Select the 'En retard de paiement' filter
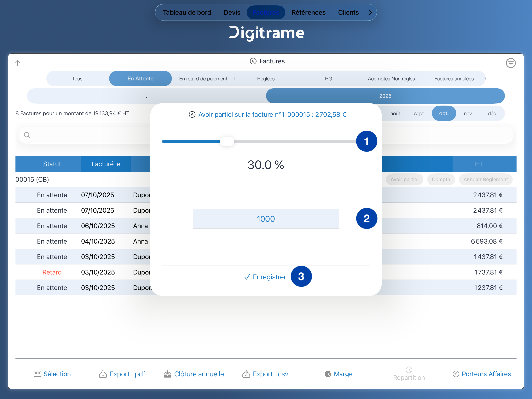The height and width of the screenshot is (399, 532). point(203,79)
